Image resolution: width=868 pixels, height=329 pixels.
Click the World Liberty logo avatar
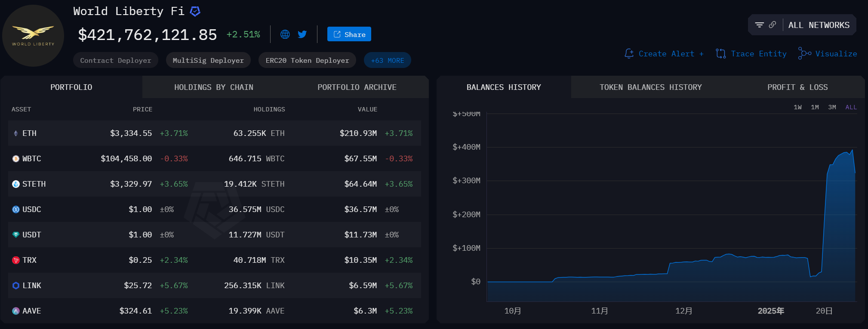(x=33, y=36)
